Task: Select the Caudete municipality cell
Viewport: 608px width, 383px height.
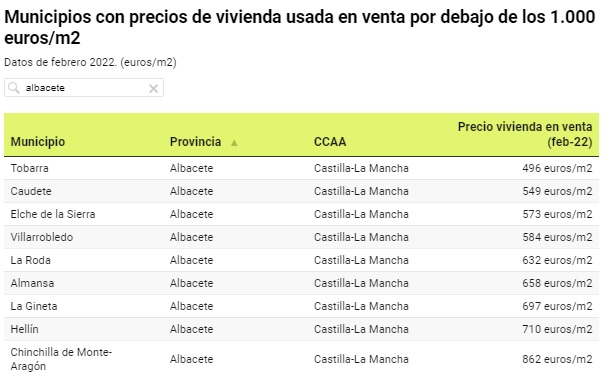Action: point(31,191)
